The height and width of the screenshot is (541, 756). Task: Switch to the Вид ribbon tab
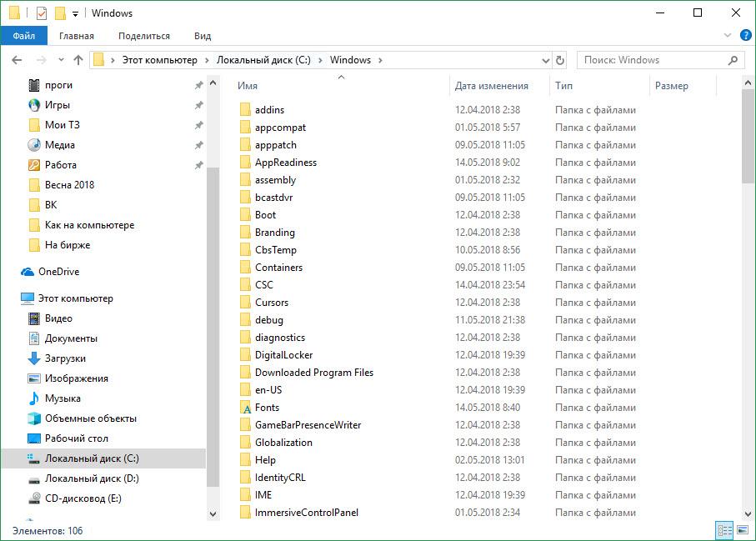(203, 36)
